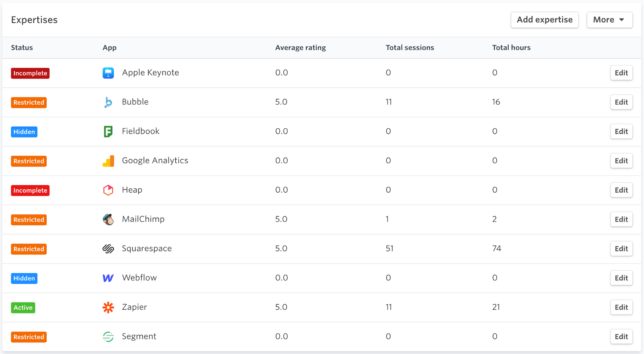Click the Fieldbook app icon
Viewport: 644px width, 354px height.
point(108,132)
